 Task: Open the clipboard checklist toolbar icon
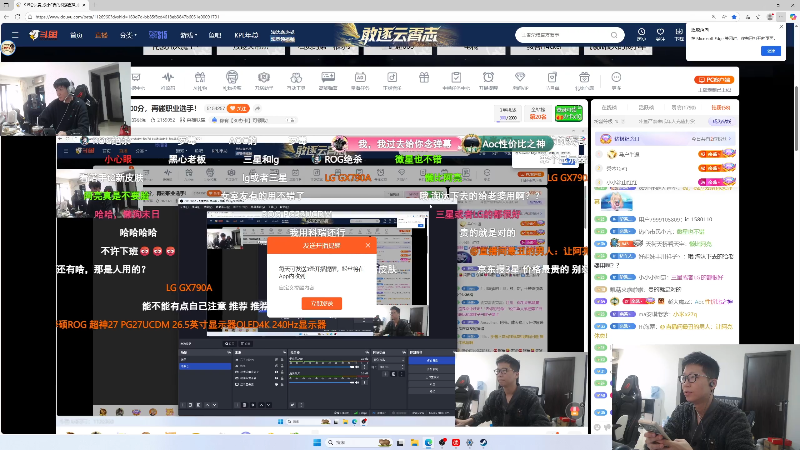[x=456, y=78]
